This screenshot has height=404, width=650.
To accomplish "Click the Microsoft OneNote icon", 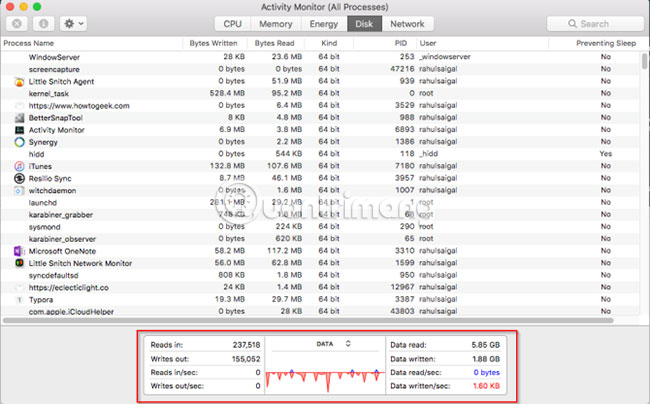I will pos(19,251).
